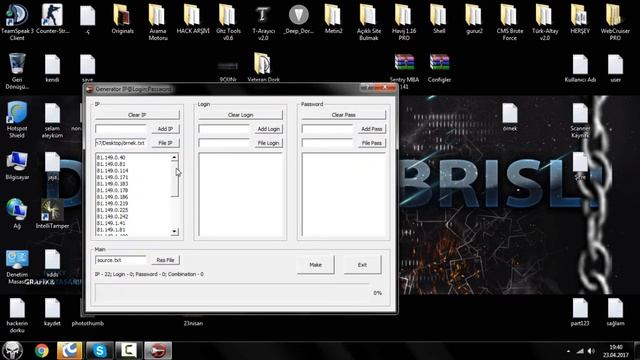Select IP entry 81.149.1.41

pos(111,223)
